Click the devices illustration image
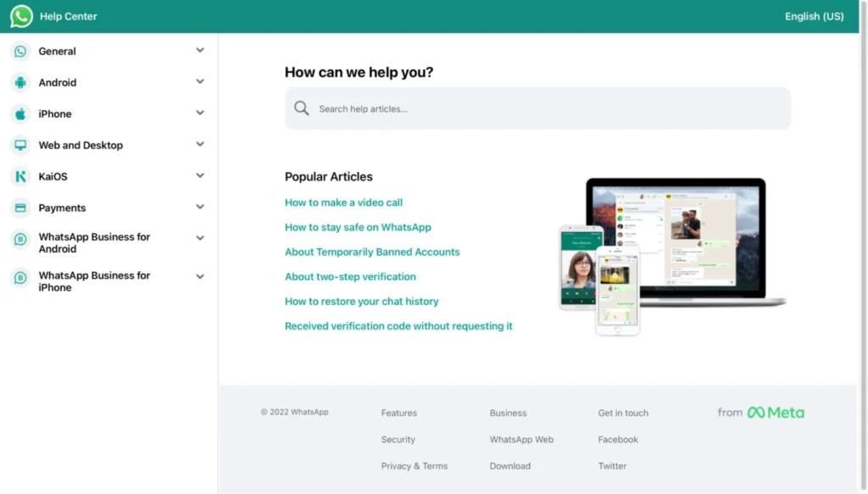The image size is (868, 494). [672, 257]
